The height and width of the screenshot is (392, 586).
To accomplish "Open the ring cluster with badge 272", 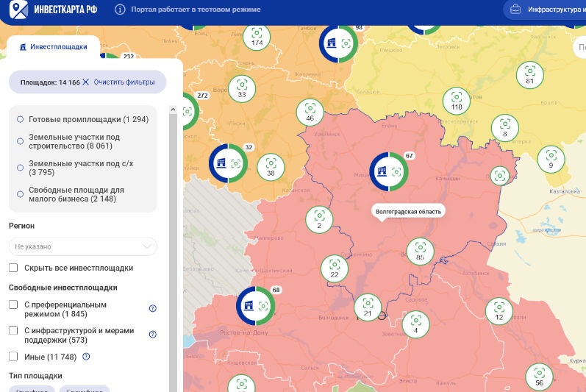I will [x=190, y=111].
